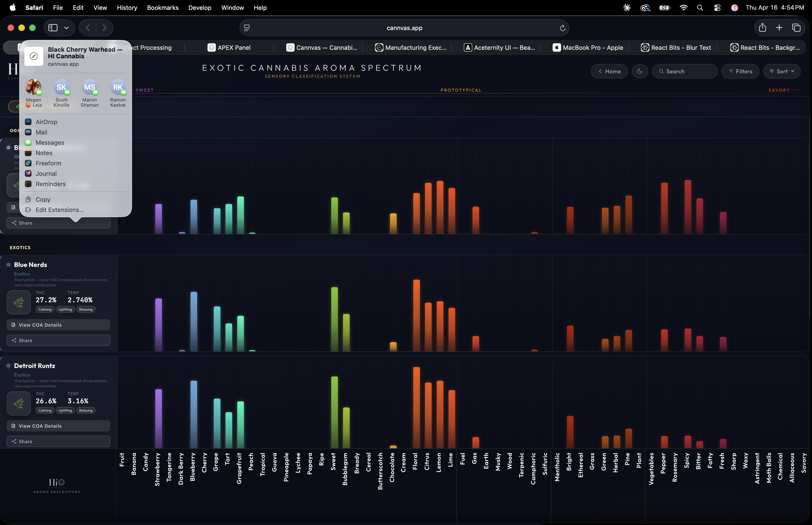The height and width of the screenshot is (525, 812).
Task: Toggle the Uplifting tag on Detroit Runtz
Action: pyautogui.click(x=65, y=411)
